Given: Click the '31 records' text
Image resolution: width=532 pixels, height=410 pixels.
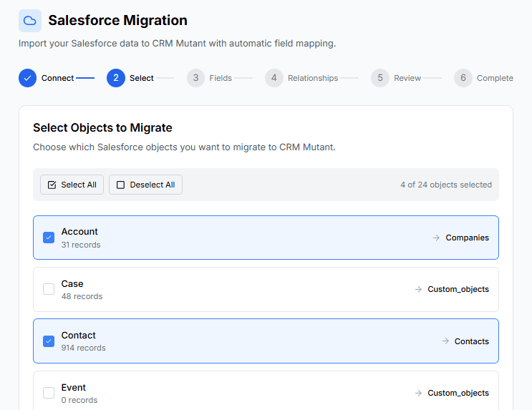Looking at the screenshot, I should (x=81, y=245).
